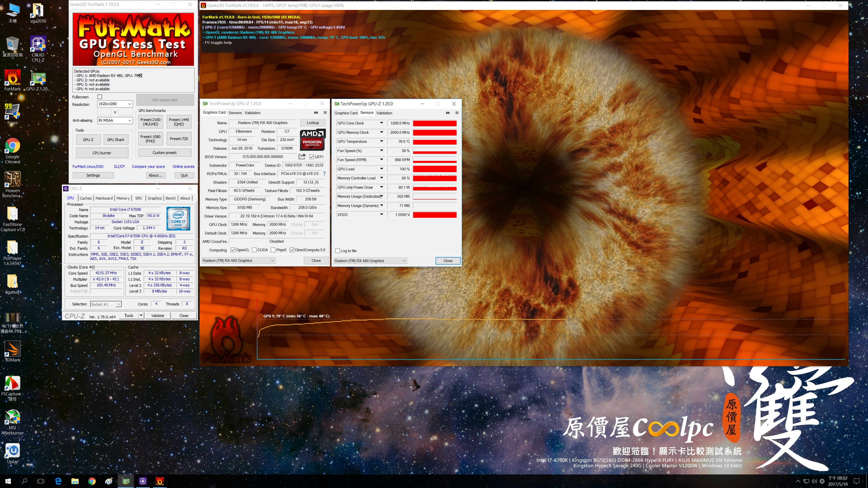Expand the GPU Core Clock sensor dropdown
This screenshot has width=868, height=488.
381,123
